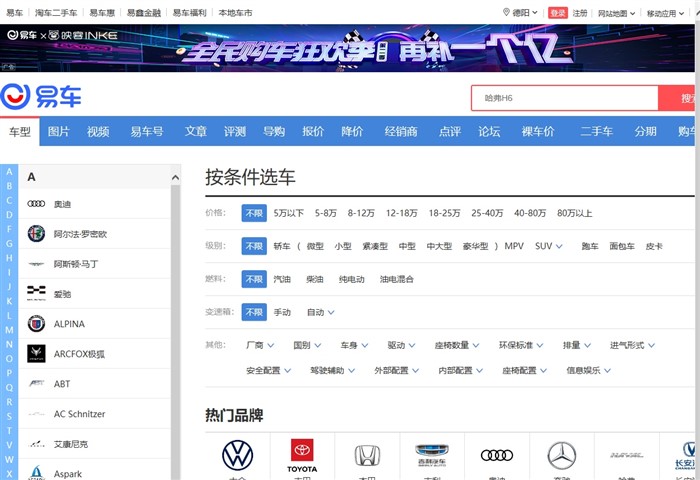Open the 德阳 city dropdown
Viewport: 700px width, 480px height.
525,13
